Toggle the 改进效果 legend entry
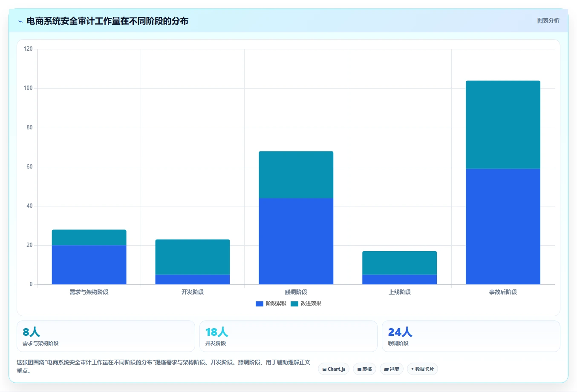 (x=306, y=303)
